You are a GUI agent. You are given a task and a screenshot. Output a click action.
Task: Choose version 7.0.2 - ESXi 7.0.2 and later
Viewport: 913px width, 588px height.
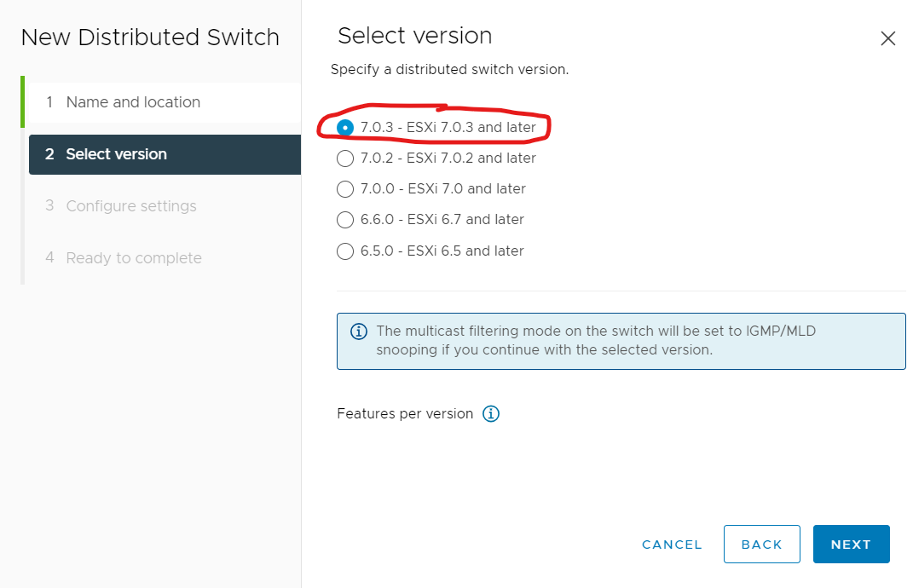point(345,159)
